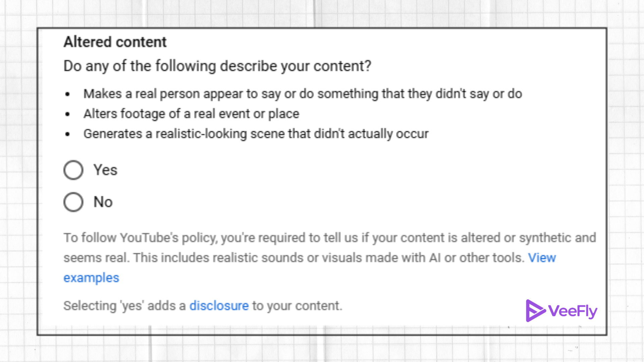Click the first bullet point marker
This screenshot has width=644, height=362.
pyautogui.click(x=68, y=94)
